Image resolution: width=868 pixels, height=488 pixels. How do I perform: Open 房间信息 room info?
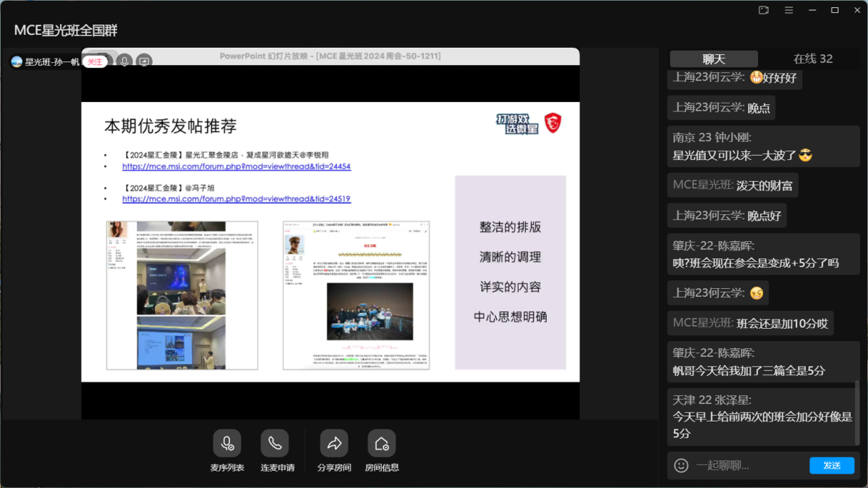pos(381,443)
